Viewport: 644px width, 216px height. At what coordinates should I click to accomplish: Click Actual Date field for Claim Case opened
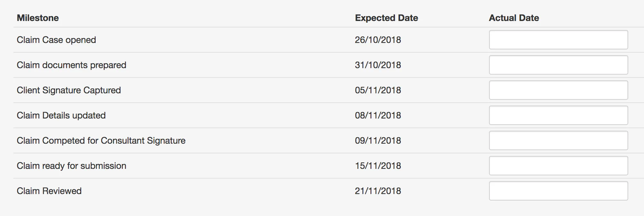tap(558, 40)
